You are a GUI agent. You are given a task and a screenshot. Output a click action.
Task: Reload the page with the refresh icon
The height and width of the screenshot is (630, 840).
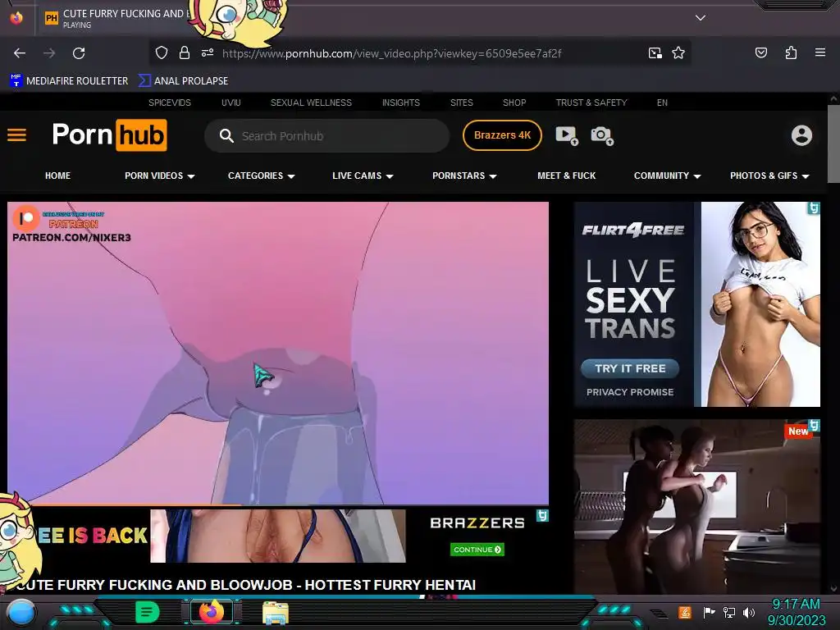click(x=79, y=53)
